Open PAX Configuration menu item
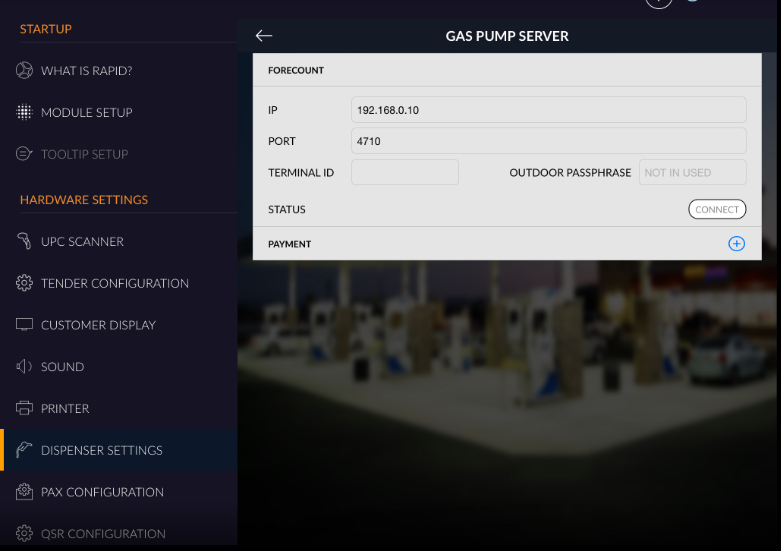 [102, 492]
